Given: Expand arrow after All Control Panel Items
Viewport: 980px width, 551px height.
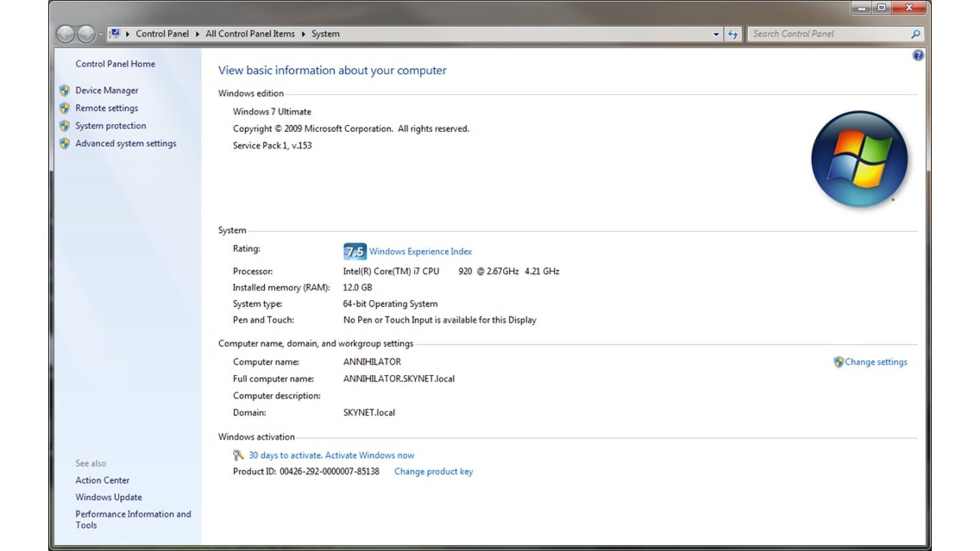Looking at the screenshot, I should [x=304, y=33].
